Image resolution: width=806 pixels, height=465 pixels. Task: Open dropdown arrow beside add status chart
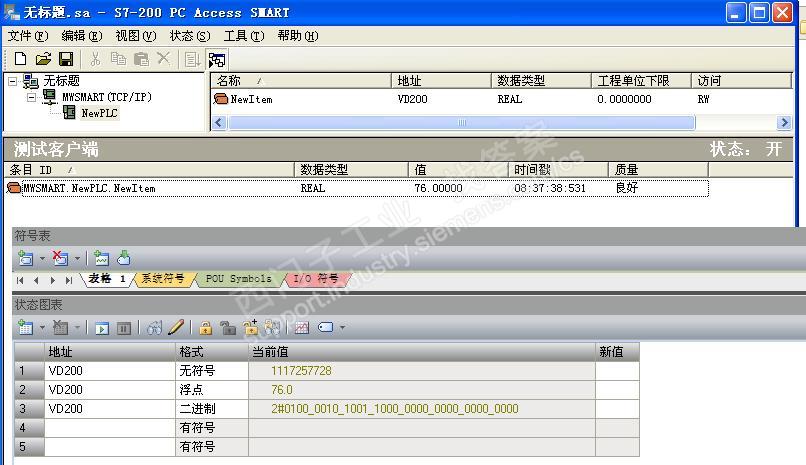(42, 328)
